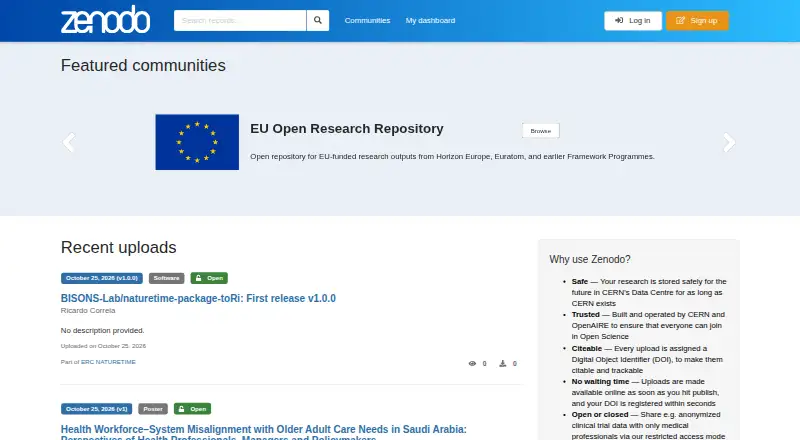
Task: Click the 'No description provided.' text
Action: [103, 330]
